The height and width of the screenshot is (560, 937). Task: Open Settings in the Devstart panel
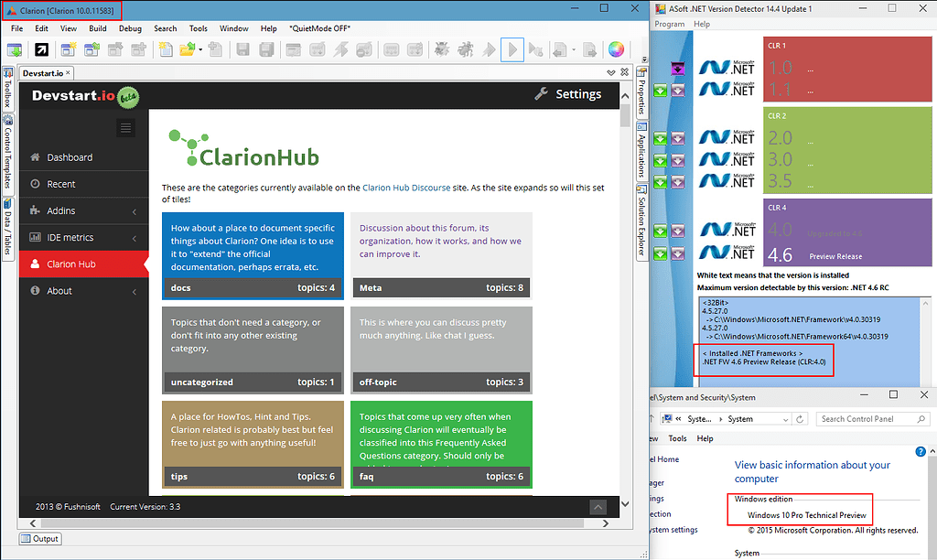pyautogui.click(x=577, y=93)
